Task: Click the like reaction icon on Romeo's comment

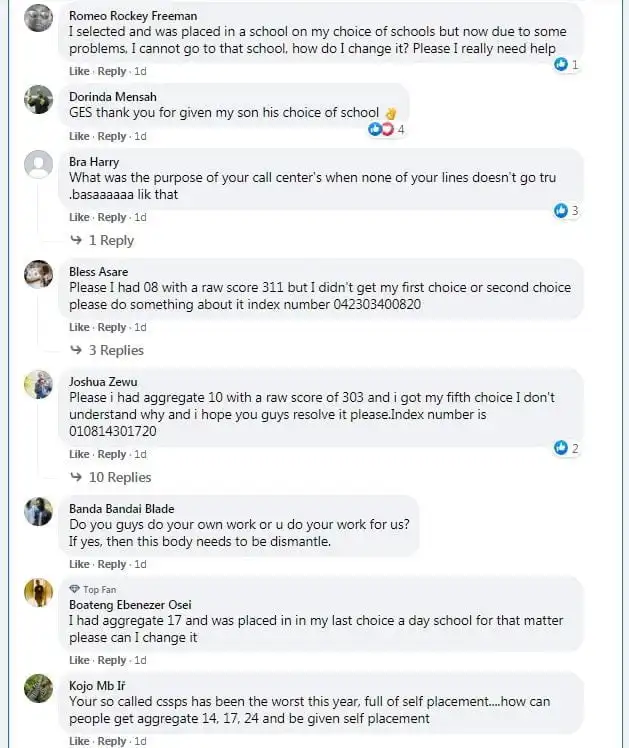Action: [562, 64]
